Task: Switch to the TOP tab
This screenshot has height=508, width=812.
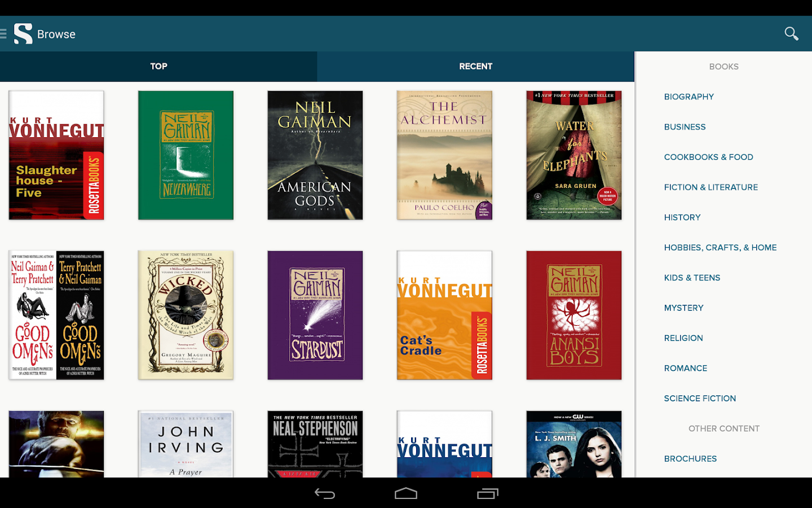Action: [x=158, y=67]
